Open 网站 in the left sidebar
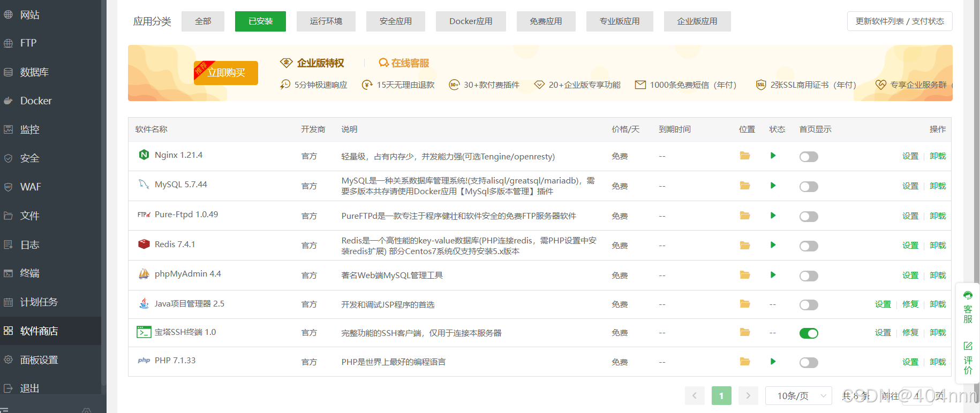 pyautogui.click(x=51, y=15)
